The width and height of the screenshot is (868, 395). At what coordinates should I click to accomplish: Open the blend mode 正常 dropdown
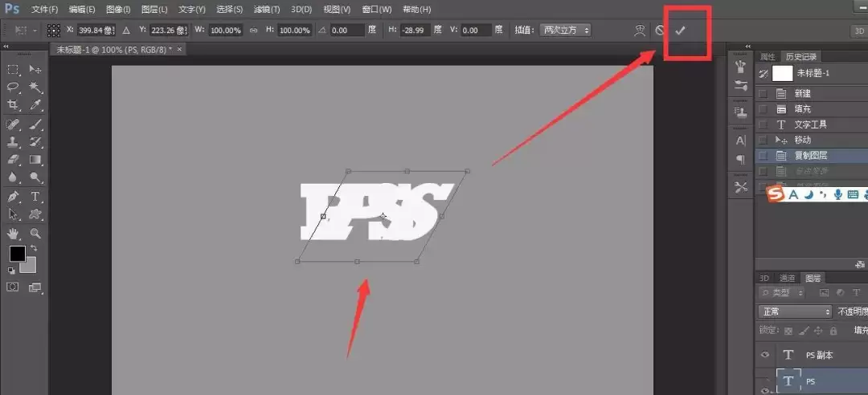click(796, 312)
